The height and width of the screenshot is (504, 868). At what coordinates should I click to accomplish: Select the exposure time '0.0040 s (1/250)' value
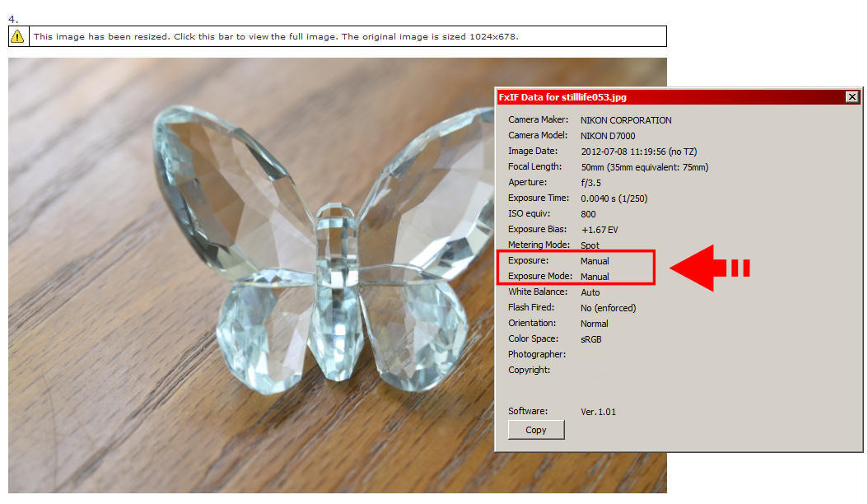(614, 198)
